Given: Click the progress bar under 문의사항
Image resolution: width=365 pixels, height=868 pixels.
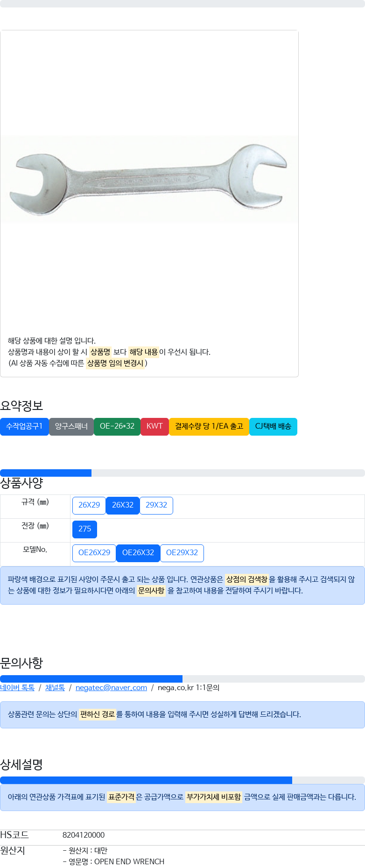Looking at the screenshot, I should (x=182, y=679).
